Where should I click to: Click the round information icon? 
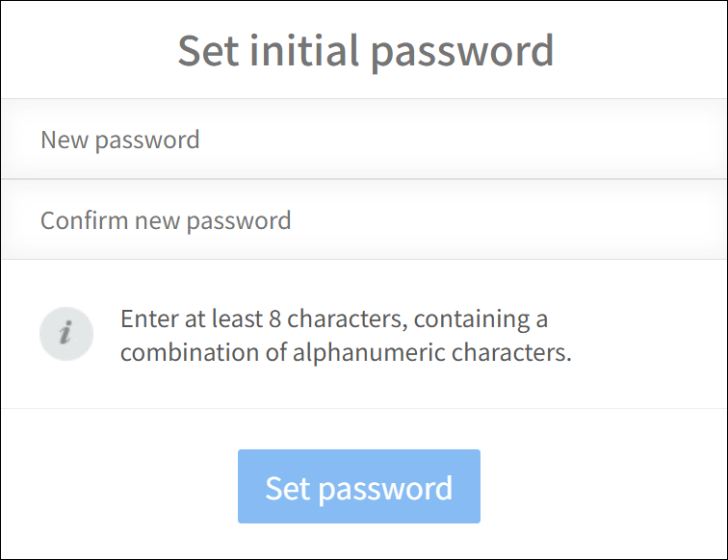point(66,334)
